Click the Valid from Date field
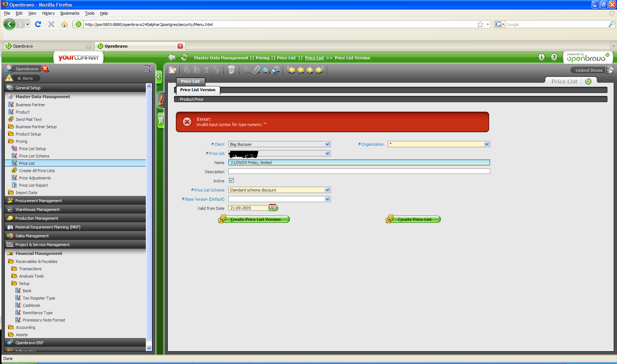Viewport: 617px width, 364px height. tap(248, 208)
